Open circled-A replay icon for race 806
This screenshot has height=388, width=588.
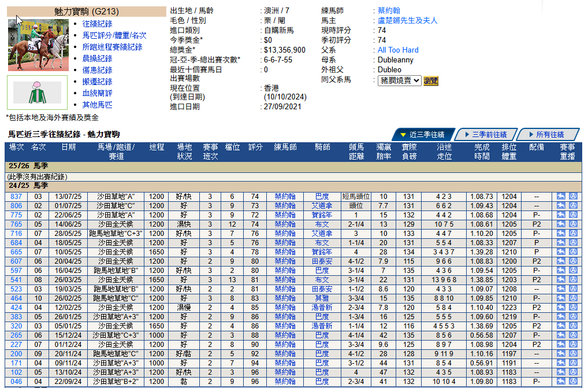pyautogui.click(x=573, y=206)
